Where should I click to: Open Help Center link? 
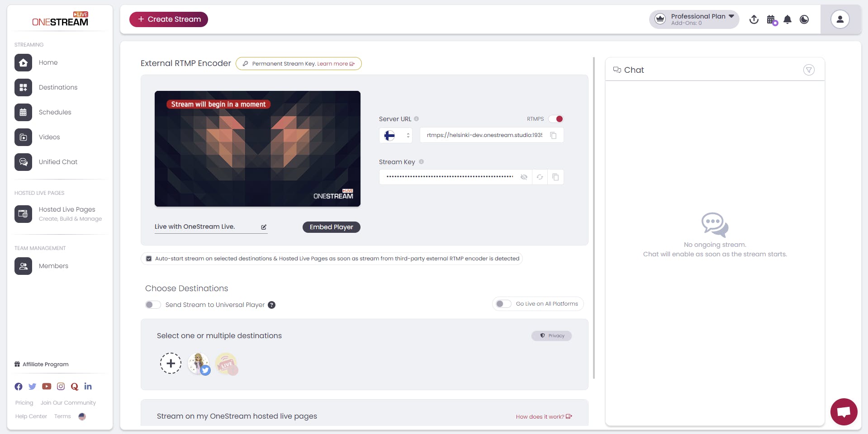click(31, 416)
